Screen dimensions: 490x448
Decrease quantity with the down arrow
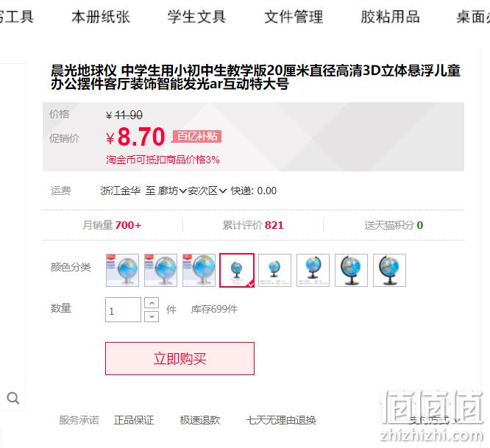point(152,316)
